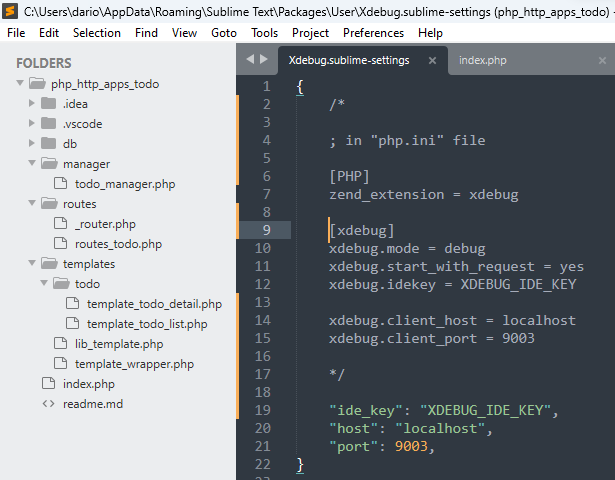
Task: Close the index.php tab
Action: point(602,60)
